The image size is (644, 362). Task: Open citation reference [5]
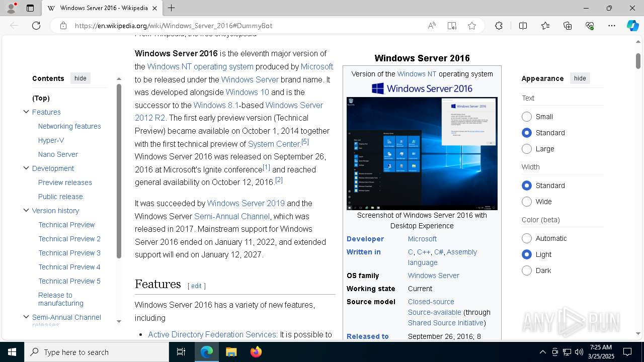pyautogui.click(x=305, y=142)
